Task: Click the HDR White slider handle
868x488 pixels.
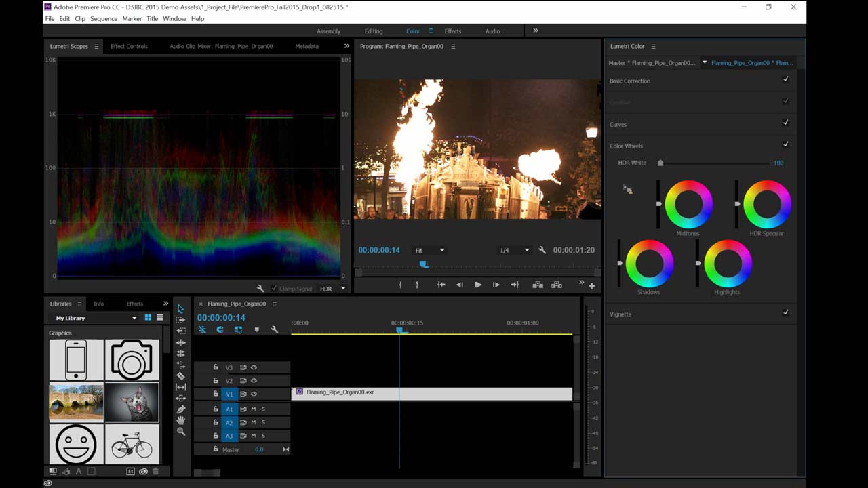Action: click(660, 163)
